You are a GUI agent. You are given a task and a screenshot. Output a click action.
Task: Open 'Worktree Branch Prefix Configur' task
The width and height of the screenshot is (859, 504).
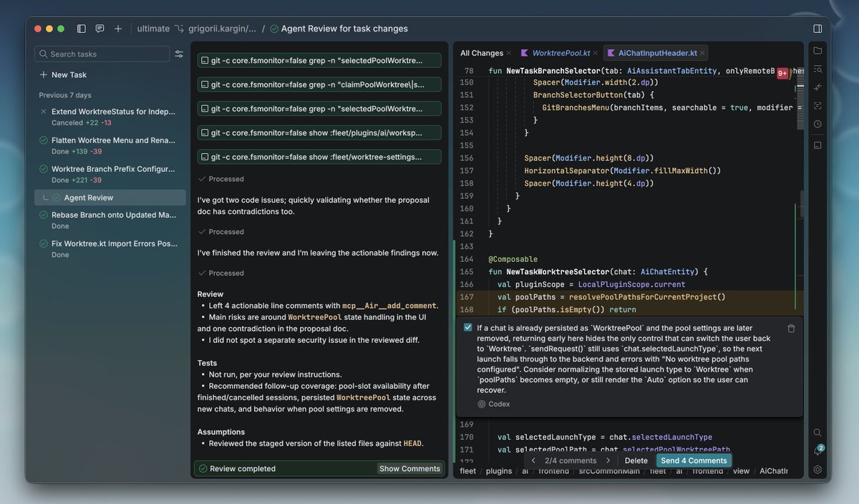pyautogui.click(x=110, y=174)
